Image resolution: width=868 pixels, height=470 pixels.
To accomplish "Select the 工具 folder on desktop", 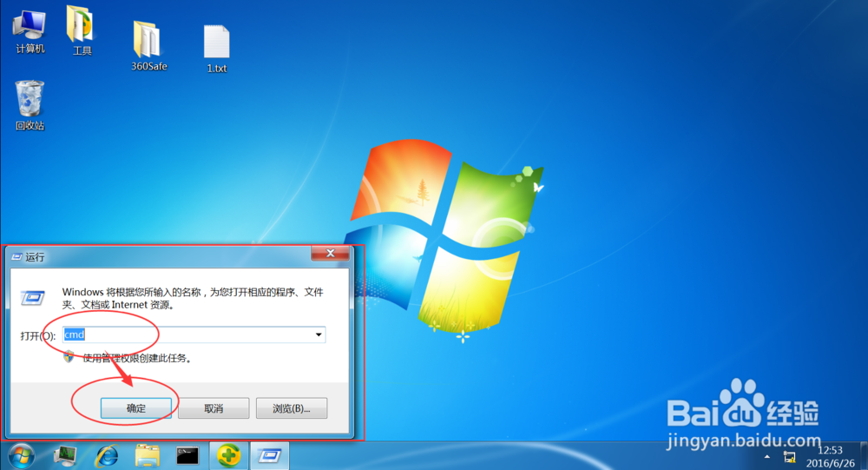I will (x=82, y=30).
